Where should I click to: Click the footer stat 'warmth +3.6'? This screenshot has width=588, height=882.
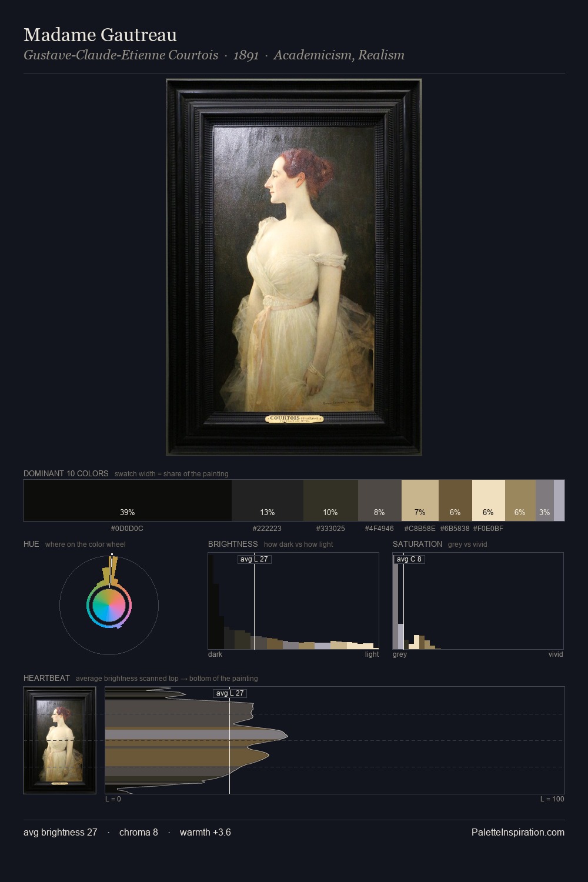pyautogui.click(x=205, y=832)
